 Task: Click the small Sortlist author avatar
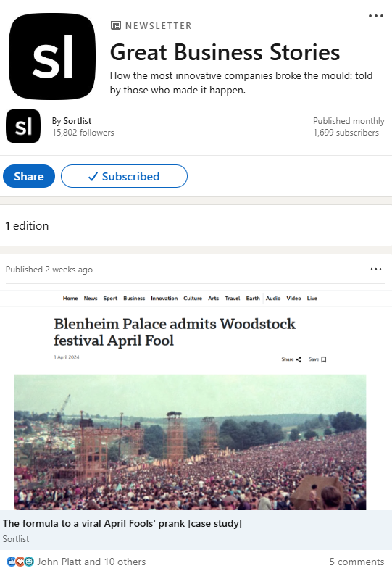pos(23,126)
